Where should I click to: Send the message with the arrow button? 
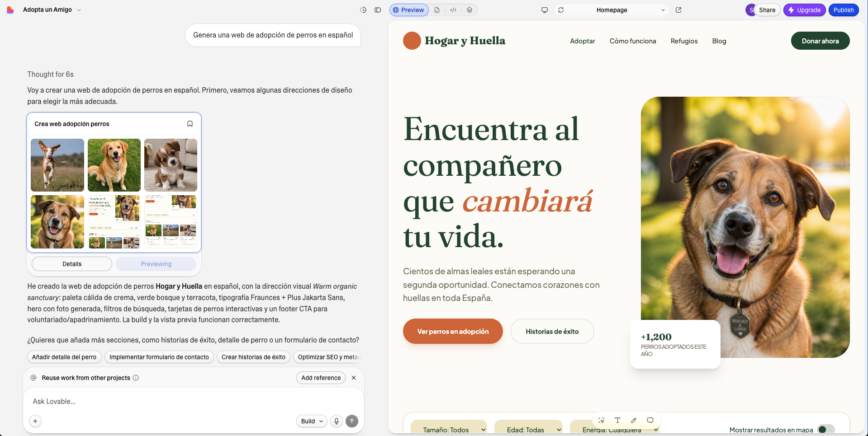[x=352, y=421]
